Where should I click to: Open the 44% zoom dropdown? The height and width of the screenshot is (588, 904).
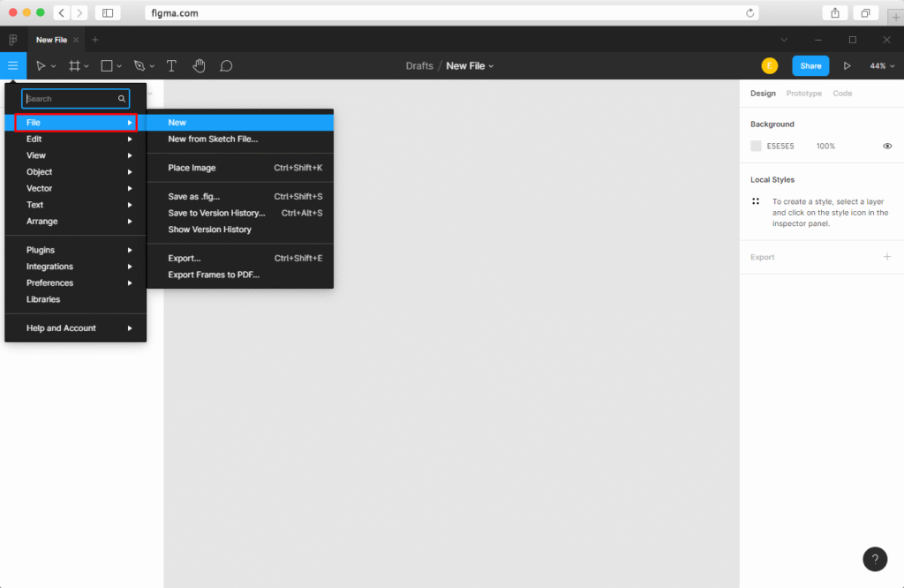[881, 66]
